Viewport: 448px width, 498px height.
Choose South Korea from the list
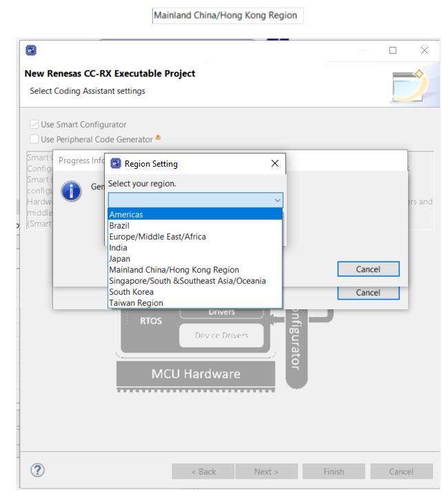coord(195,291)
